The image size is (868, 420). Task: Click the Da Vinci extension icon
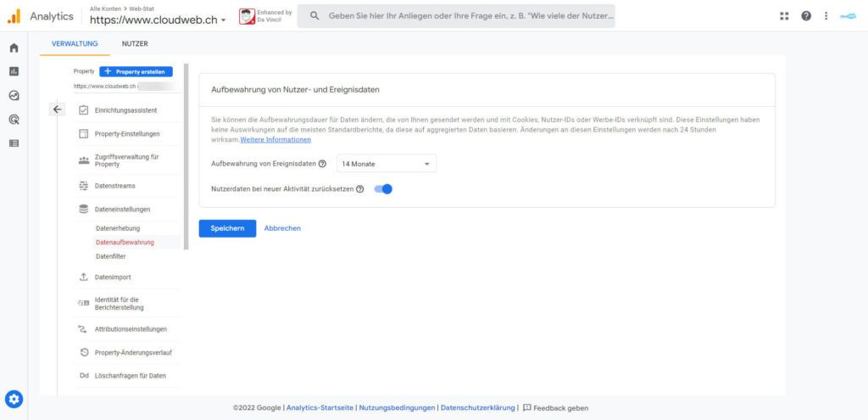(247, 16)
